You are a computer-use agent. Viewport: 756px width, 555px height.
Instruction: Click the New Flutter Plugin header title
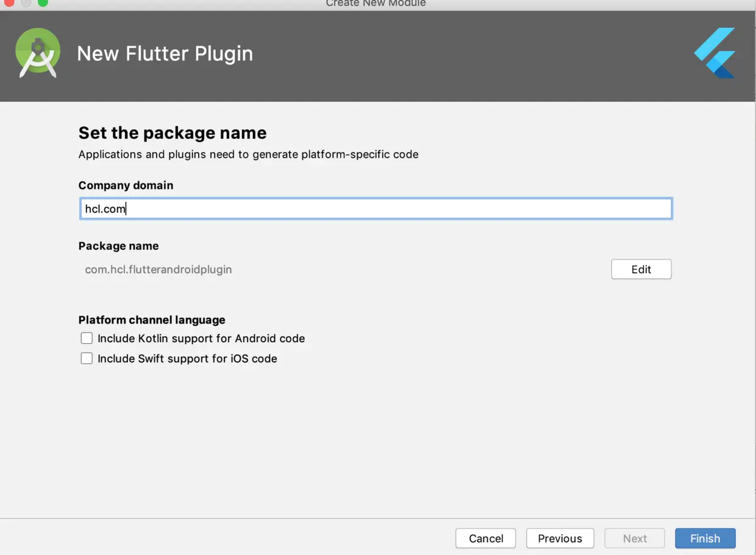coord(165,54)
